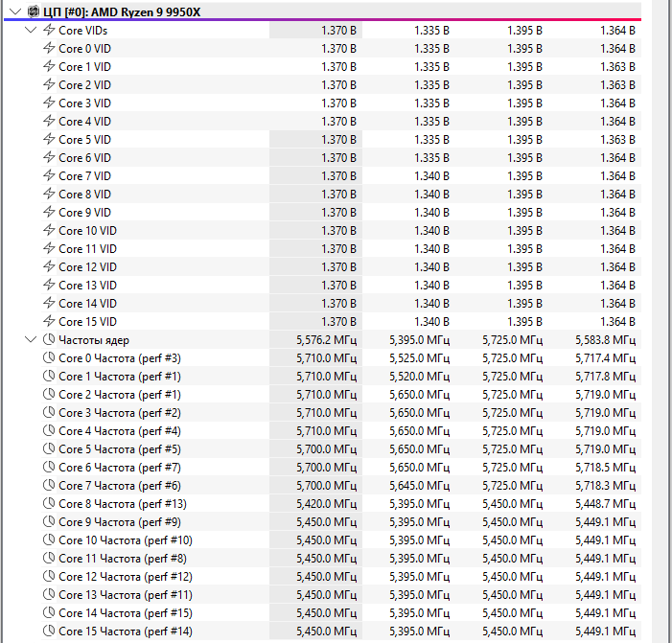The height and width of the screenshot is (643, 672).
Task: Click Core 5 Частота current value 5,700.0 МГц
Action: (326, 449)
